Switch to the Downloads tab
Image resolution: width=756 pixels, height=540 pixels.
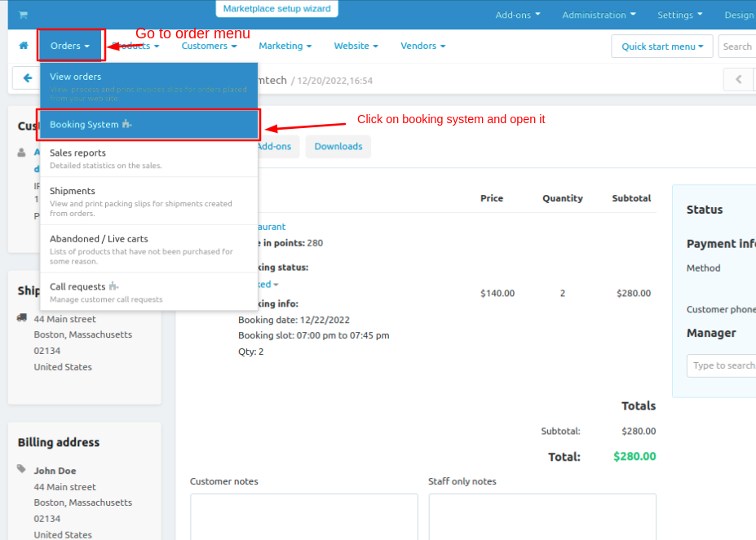pos(338,147)
